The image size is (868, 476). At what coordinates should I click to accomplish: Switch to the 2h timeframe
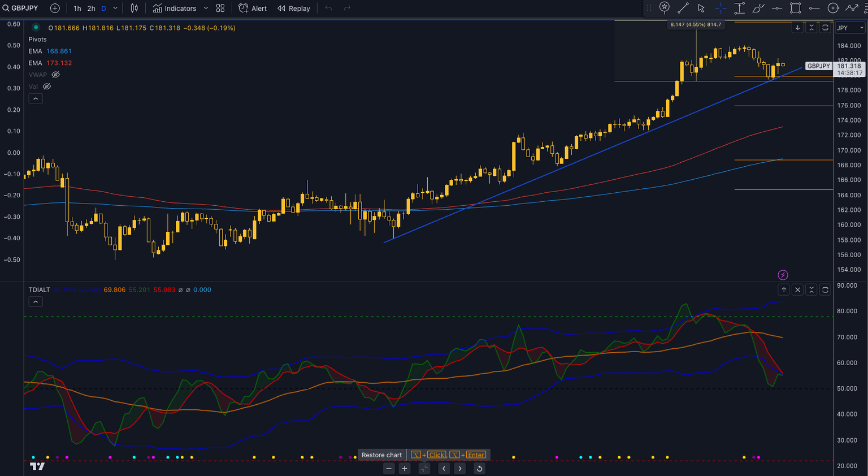point(91,8)
